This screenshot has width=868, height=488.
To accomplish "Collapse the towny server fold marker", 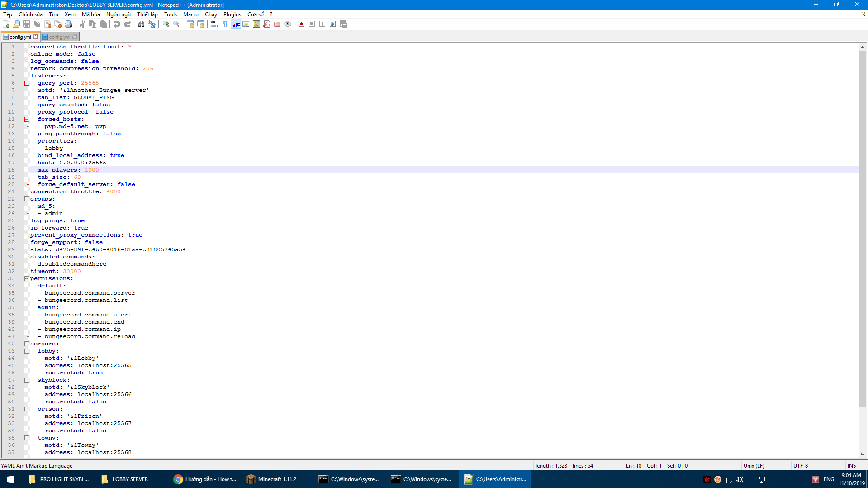I will 27,438.
